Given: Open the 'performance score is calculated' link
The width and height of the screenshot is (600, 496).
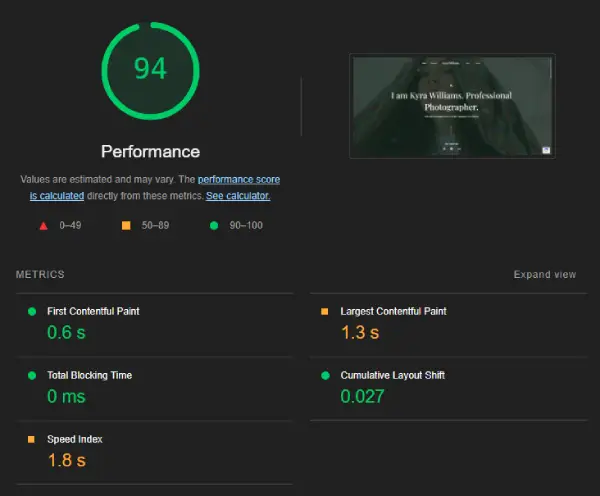Looking at the screenshot, I should [x=238, y=180].
